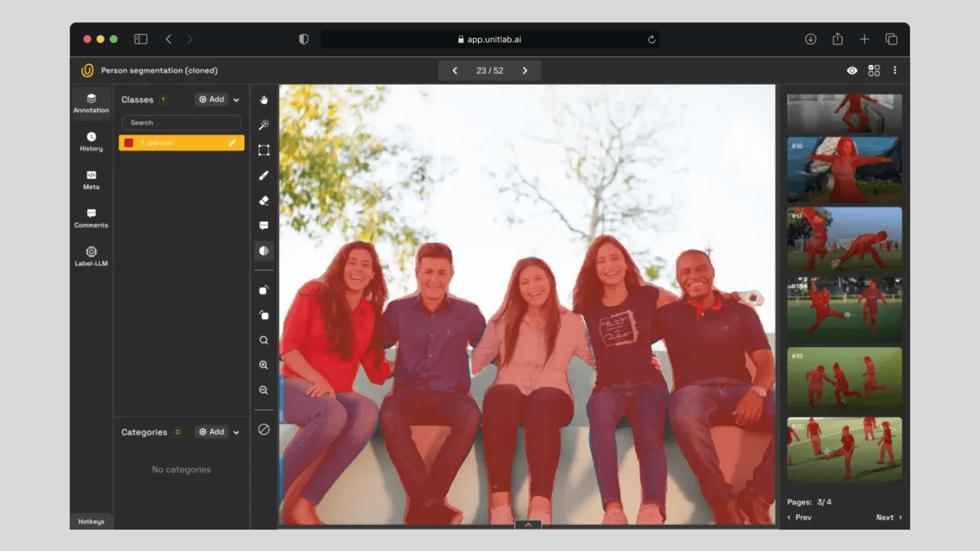The width and height of the screenshot is (980, 551).
Task: Expand the Categories dropdown chevron
Action: 236,433
